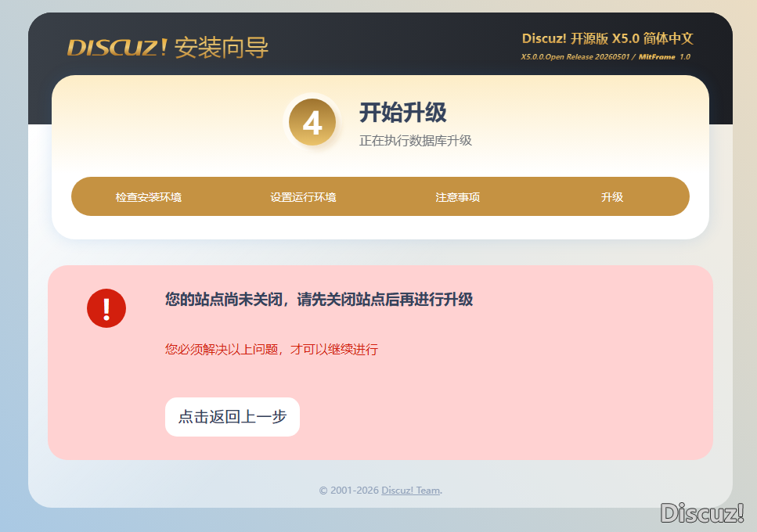Click the Discuz! 开源版 X5.0 简体中文 title
This screenshot has height=532, width=757.
pyautogui.click(x=607, y=38)
